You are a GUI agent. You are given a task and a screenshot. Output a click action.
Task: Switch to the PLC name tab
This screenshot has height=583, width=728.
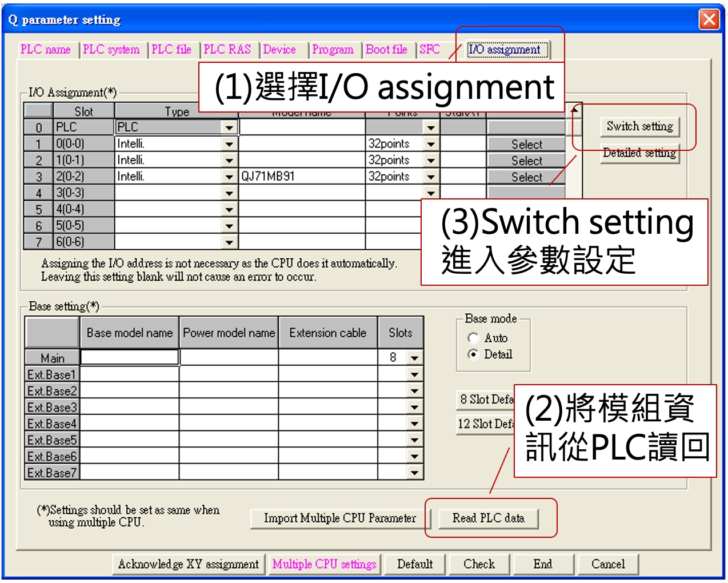46,50
